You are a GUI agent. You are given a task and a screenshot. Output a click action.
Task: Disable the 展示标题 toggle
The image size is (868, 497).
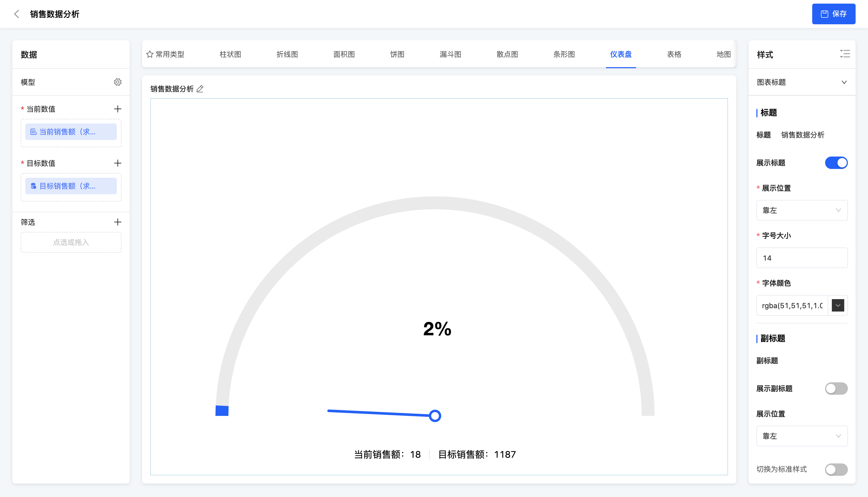[x=836, y=163]
